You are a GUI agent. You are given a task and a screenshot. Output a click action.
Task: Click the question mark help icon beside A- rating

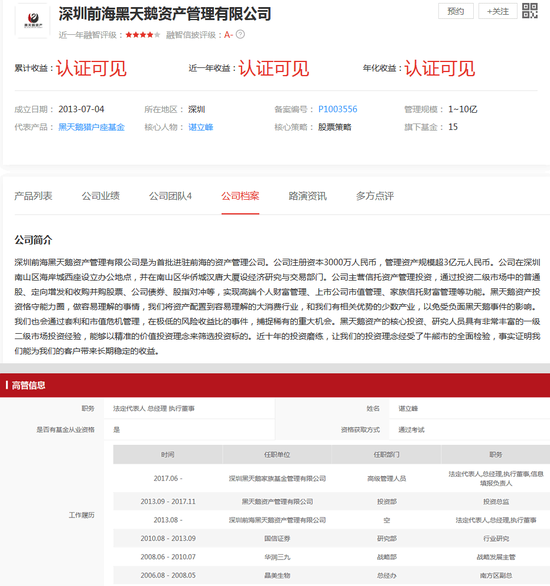click(x=241, y=34)
